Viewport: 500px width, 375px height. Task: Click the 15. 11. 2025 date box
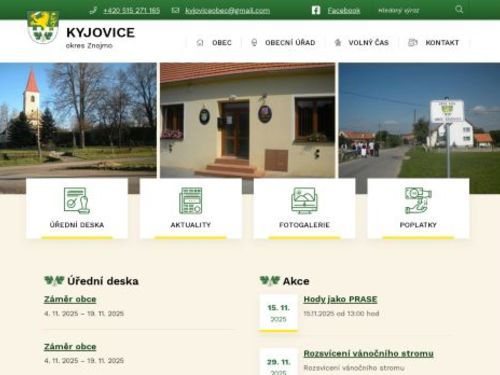[x=278, y=313]
